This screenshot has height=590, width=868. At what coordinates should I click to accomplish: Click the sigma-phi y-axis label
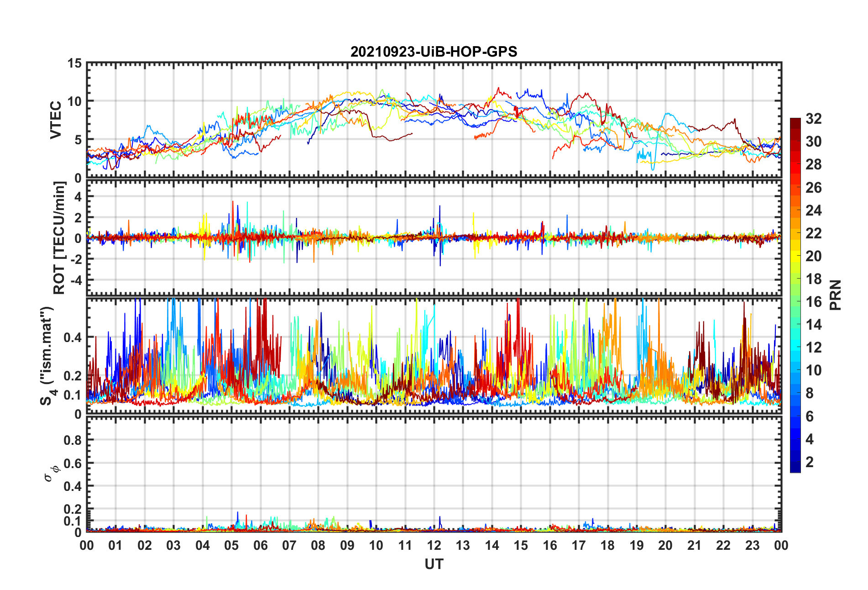click(51, 473)
